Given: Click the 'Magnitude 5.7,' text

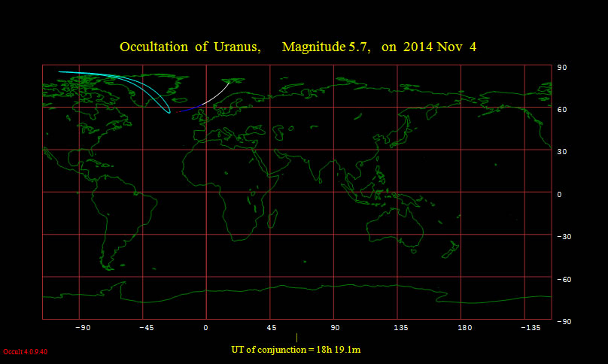Looking at the screenshot, I should [326, 47].
